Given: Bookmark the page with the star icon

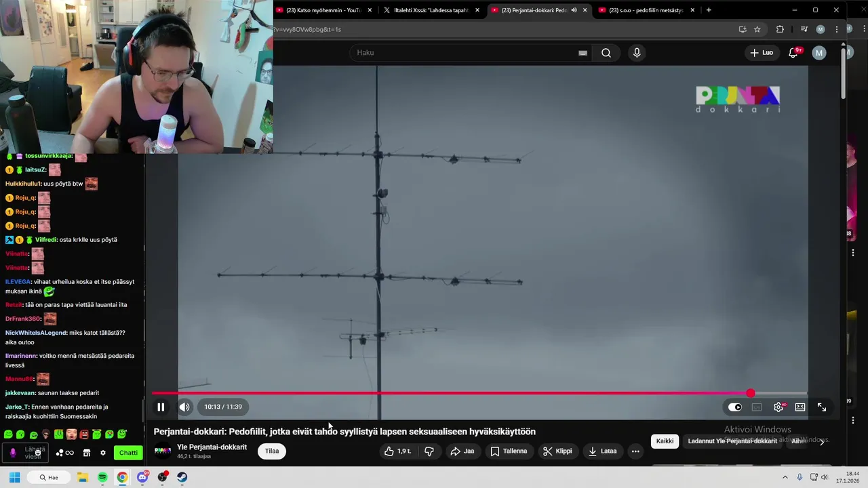Looking at the screenshot, I should tap(757, 29).
